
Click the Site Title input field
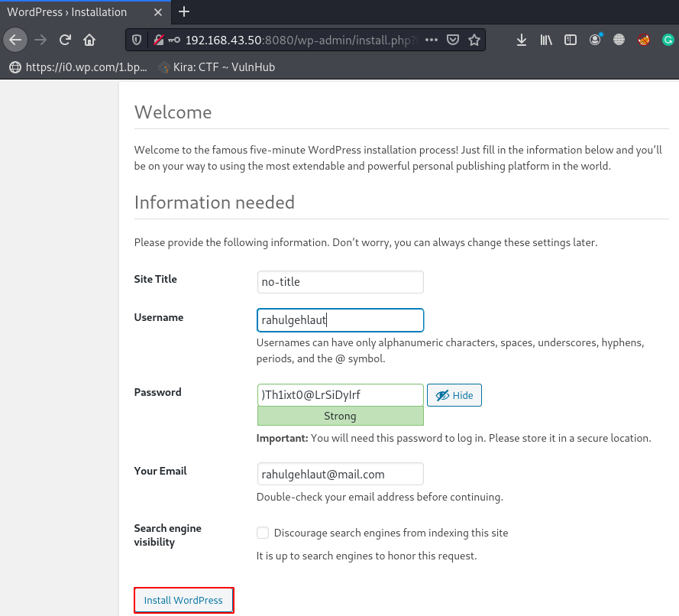(341, 282)
